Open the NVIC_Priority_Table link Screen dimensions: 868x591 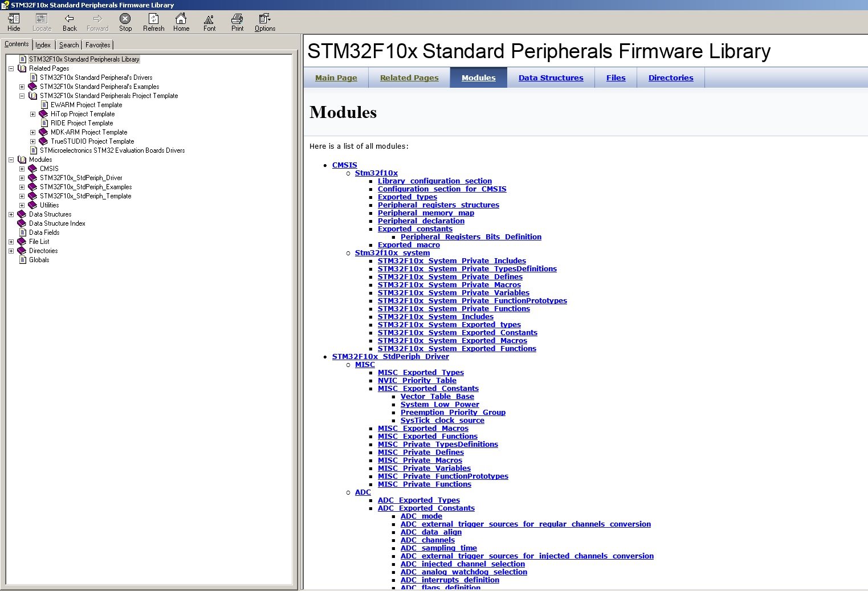(417, 381)
